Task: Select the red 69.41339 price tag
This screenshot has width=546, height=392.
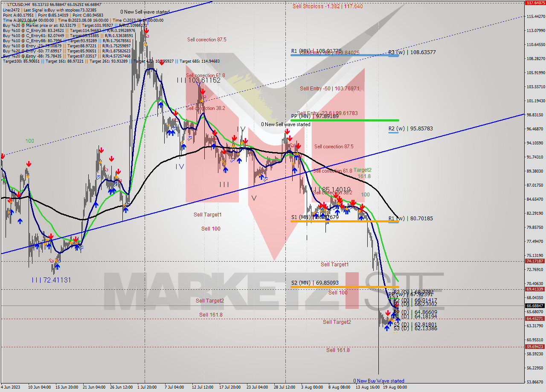Action: pos(535,289)
